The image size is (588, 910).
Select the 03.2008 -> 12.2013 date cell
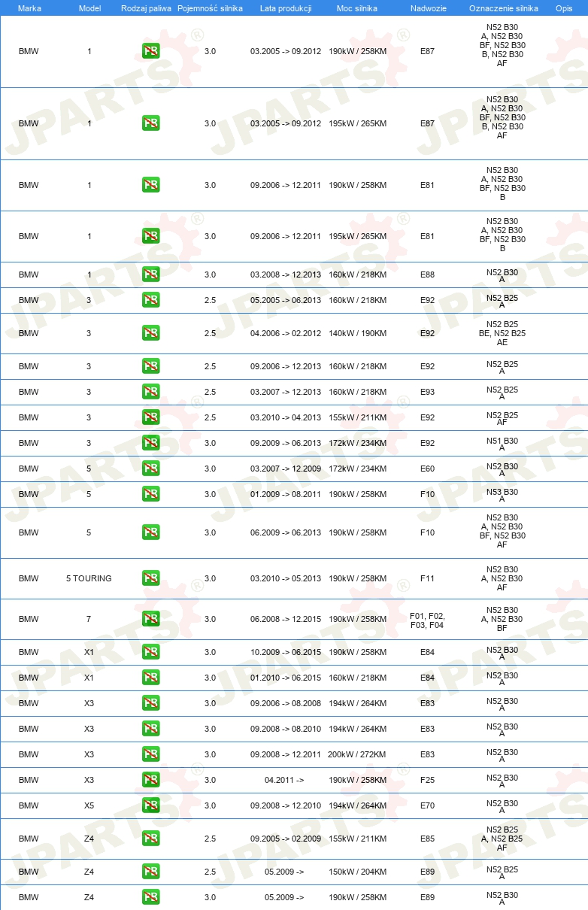[x=286, y=275]
